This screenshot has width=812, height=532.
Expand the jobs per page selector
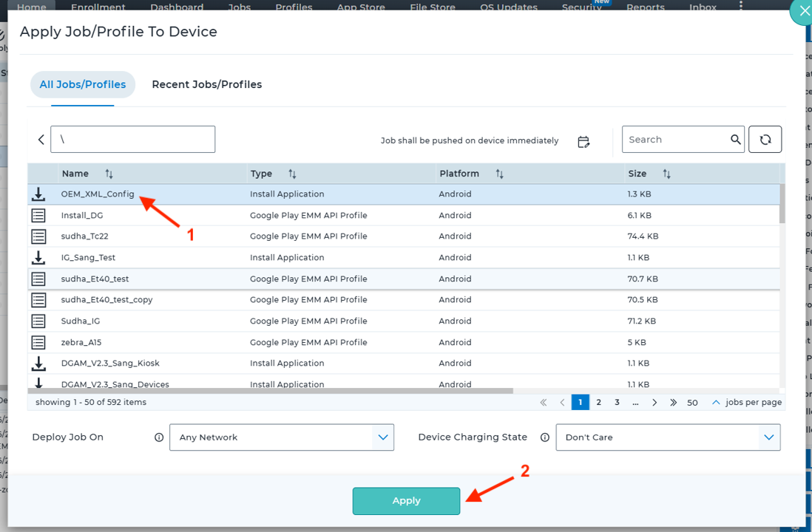coord(715,403)
